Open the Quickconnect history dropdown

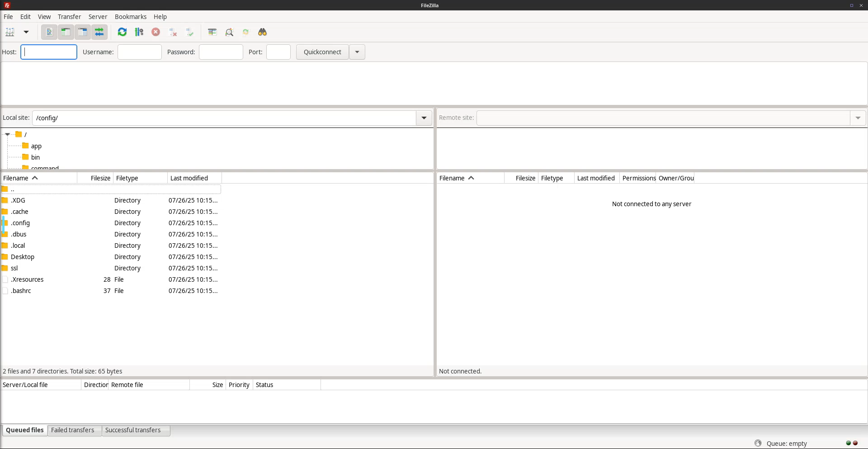(357, 52)
